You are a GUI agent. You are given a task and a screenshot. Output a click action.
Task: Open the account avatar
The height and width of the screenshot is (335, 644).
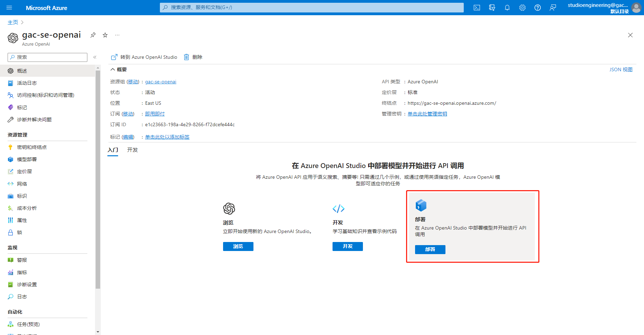point(636,8)
